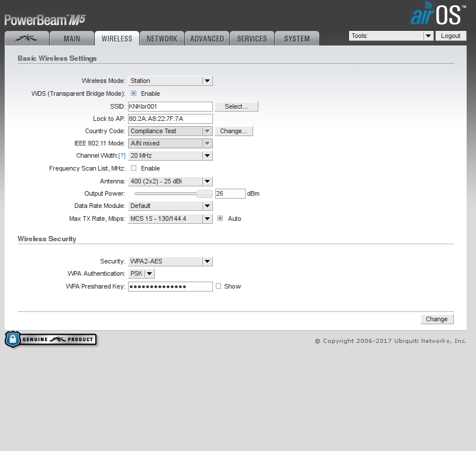Click the Wireless Security heading

47,239
